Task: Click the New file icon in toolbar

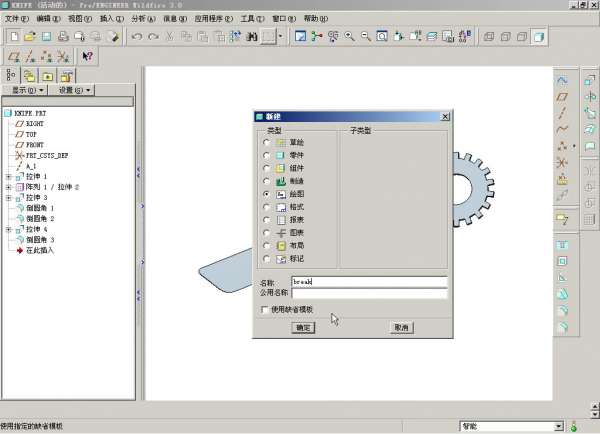Action: [14, 37]
